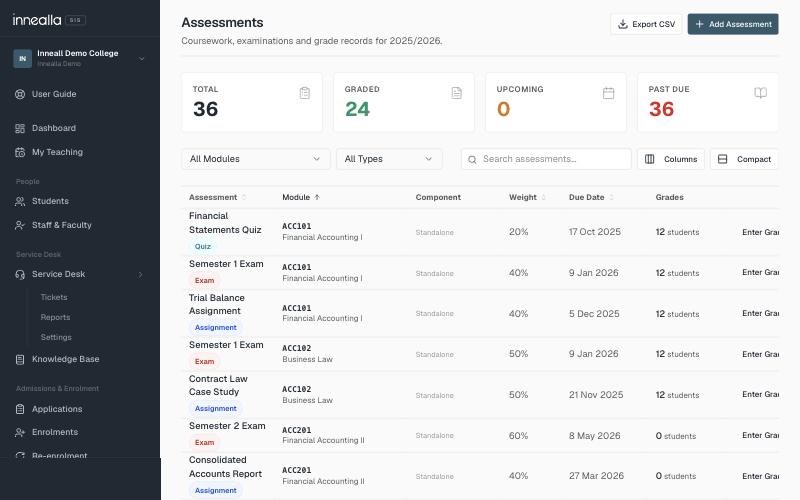The height and width of the screenshot is (500, 800).
Task: Click the Component column header
Action: click(438, 197)
